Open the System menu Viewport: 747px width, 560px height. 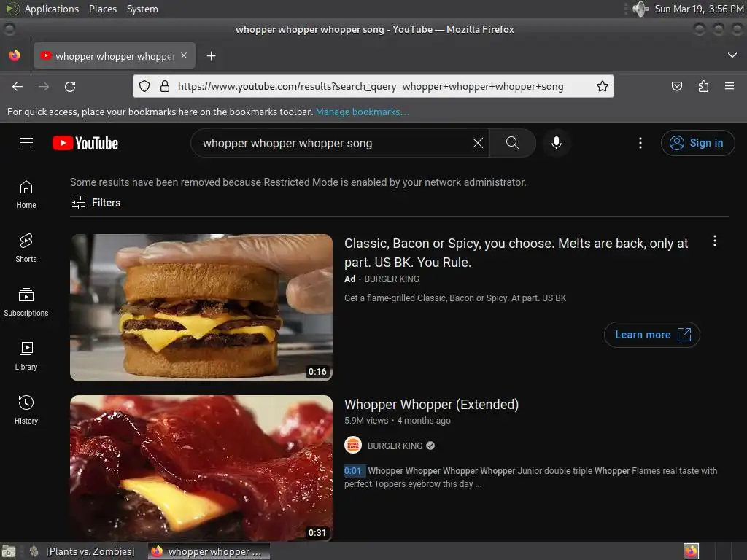click(x=142, y=9)
